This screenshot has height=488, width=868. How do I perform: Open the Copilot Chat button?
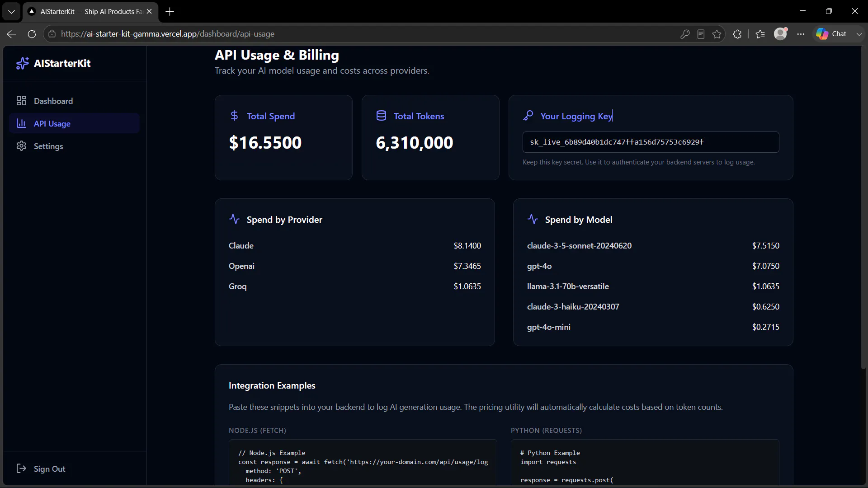tap(832, 34)
